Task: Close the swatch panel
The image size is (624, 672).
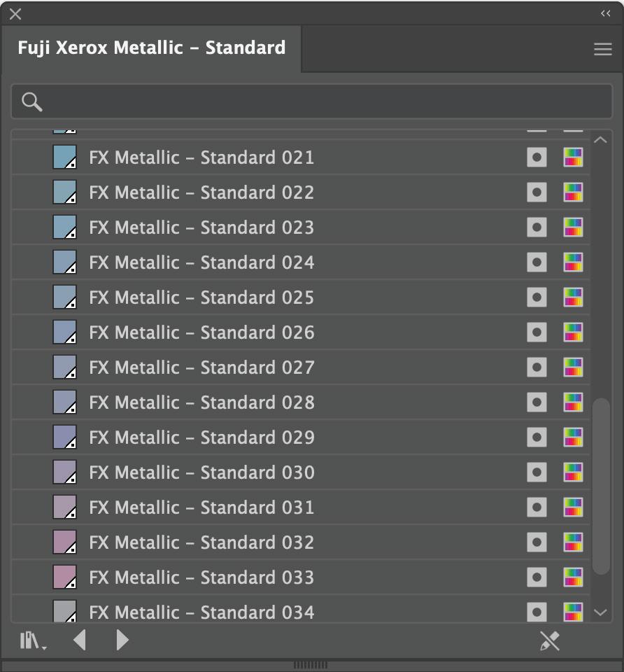Action: click(x=15, y=14)
